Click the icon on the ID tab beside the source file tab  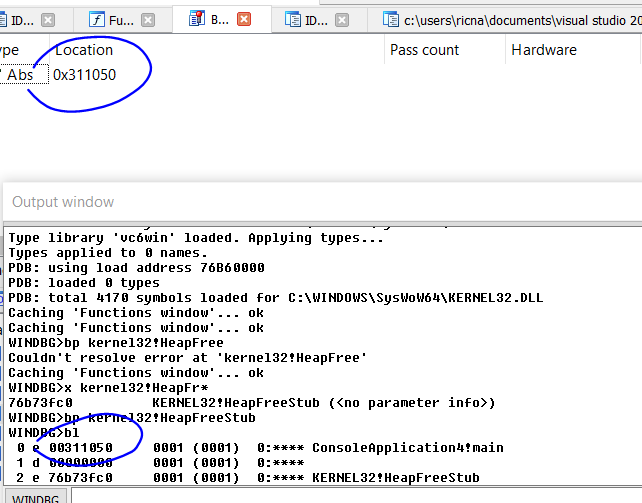pos(293,19)
